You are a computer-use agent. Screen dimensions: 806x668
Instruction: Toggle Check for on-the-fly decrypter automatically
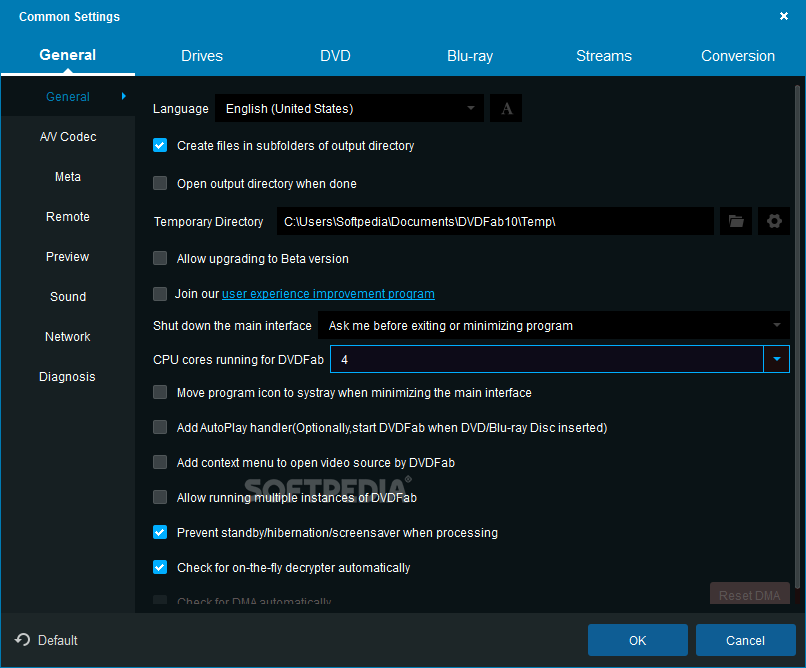(160, 567)
